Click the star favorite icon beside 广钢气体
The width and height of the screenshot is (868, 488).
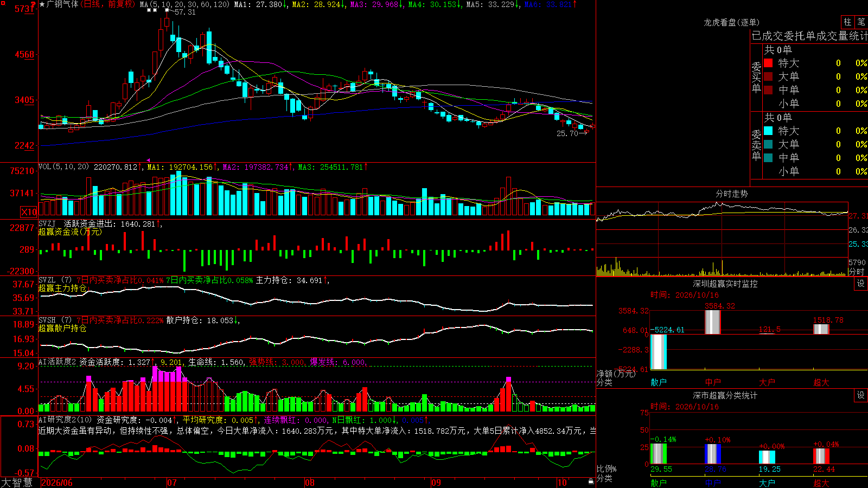tap(42, 4)
